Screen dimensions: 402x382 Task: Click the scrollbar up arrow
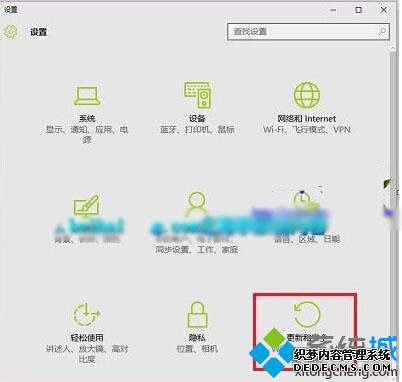point(393,49)
